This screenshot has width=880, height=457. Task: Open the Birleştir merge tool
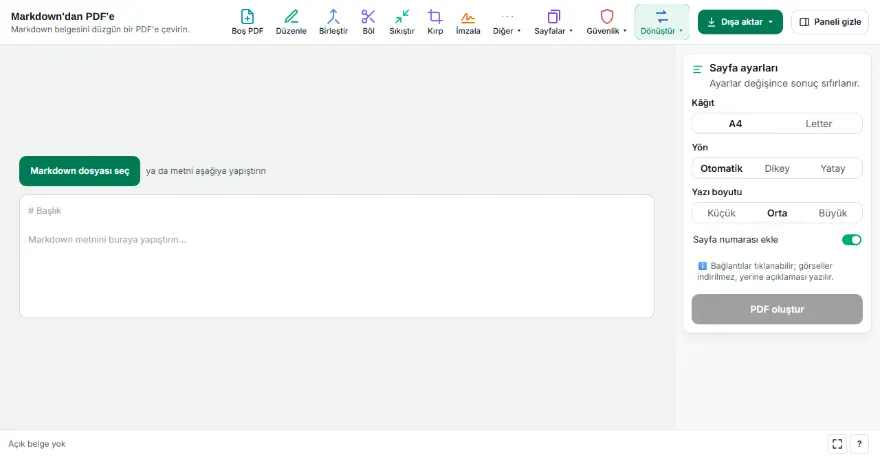[333, 22]
